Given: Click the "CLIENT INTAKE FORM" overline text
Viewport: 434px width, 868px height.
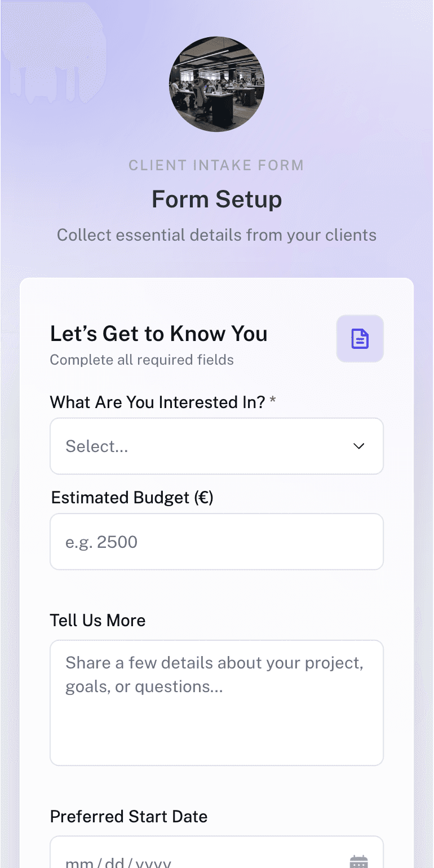Looking at the screenshot, I should tap(216, 166).
